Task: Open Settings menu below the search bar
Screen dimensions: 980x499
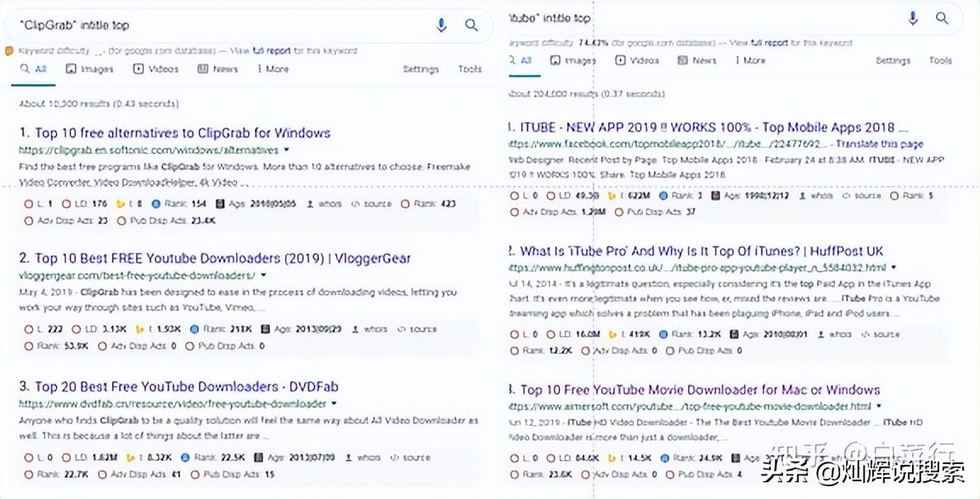Action: 420,69
